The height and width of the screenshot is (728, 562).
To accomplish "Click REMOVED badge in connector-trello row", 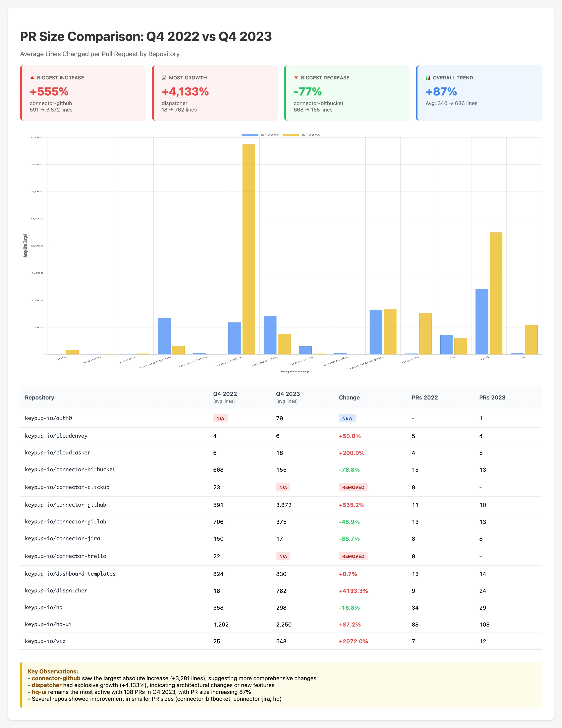I will pos(353,556).
